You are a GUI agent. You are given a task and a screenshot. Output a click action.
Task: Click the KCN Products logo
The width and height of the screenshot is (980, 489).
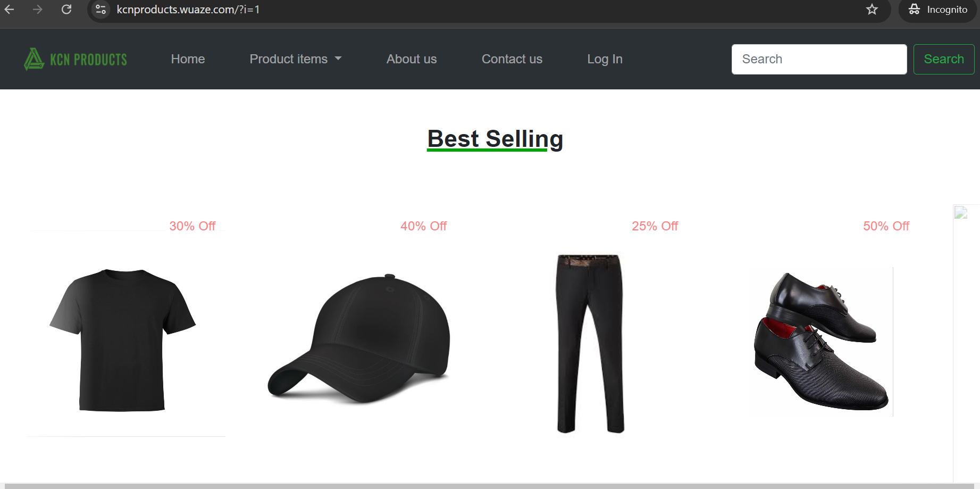pos(76,59)
